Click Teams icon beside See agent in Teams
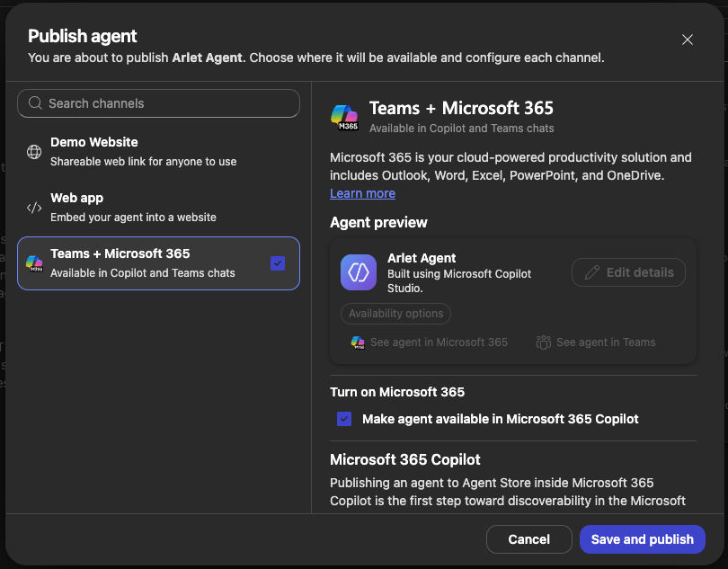 543,342
